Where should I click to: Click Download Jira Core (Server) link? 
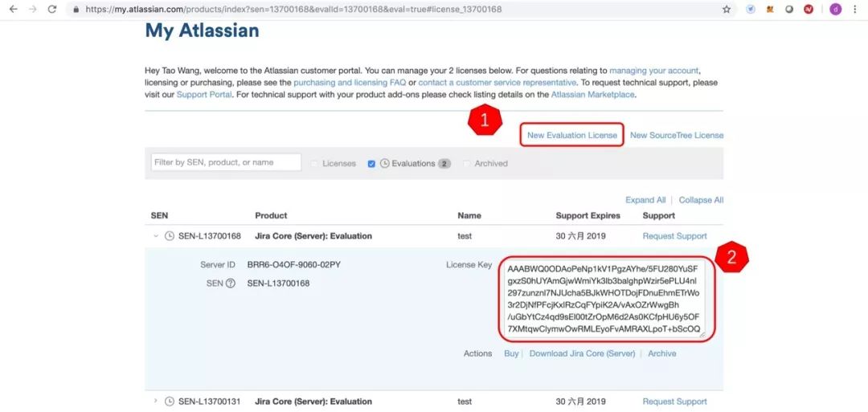(x=583, y=353)
